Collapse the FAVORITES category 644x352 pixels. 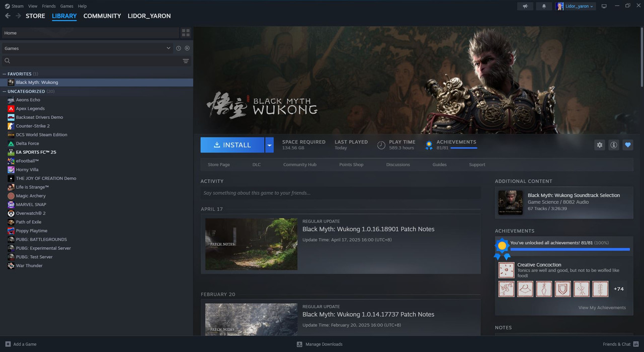(x=5, y=74)
